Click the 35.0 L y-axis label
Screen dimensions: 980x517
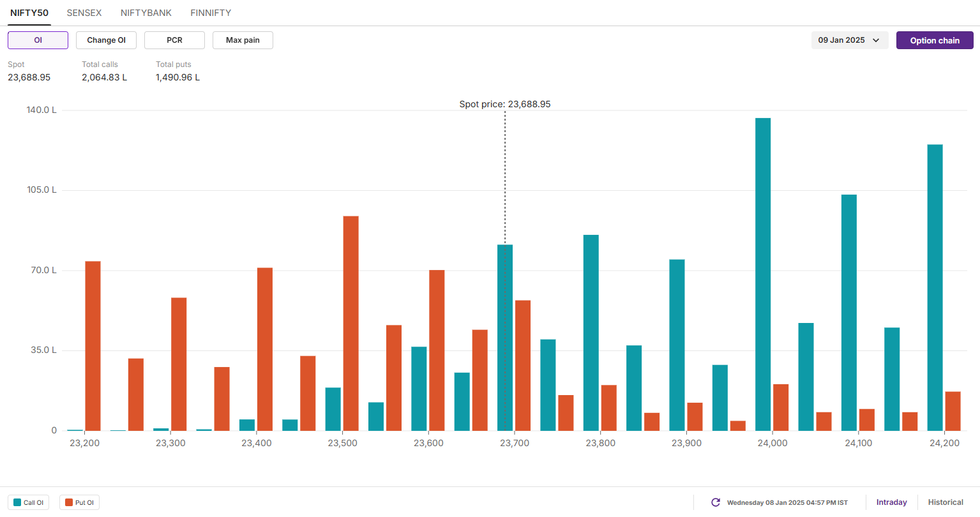pos(44,350)
